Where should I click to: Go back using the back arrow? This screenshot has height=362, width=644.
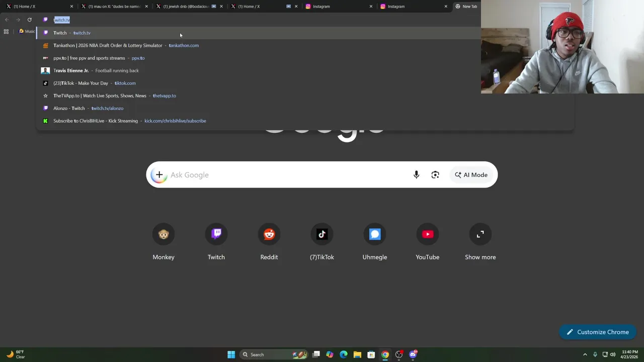pyautogui.click(x=7, y=20)
